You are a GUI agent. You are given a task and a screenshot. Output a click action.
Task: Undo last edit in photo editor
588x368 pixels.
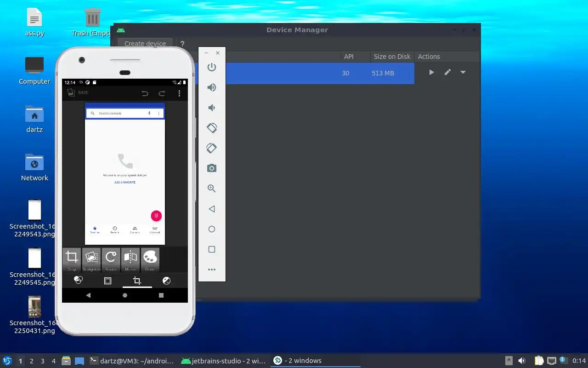[145, 93]
